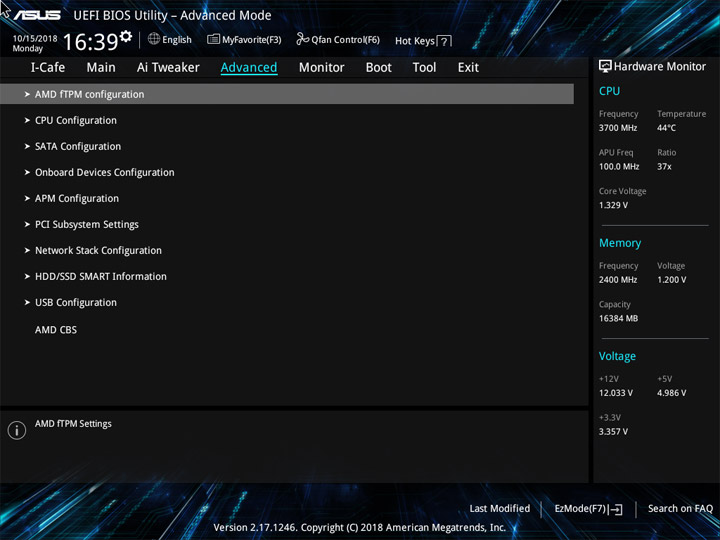Click the MyFavorite list icon
This screenshot has width=720, height=540.
click(x=213, y=39)
